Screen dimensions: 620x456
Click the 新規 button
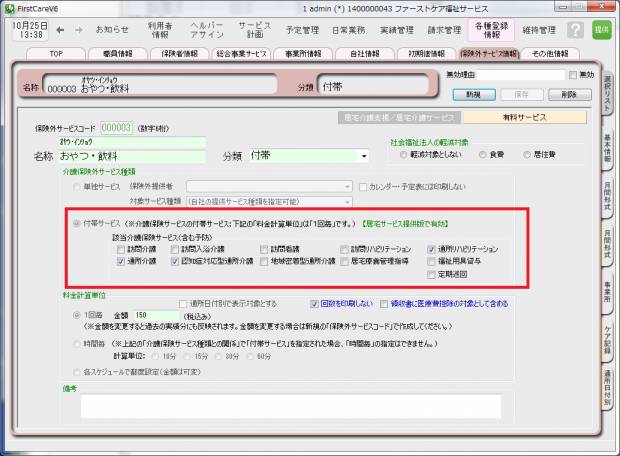click(473, 94)
